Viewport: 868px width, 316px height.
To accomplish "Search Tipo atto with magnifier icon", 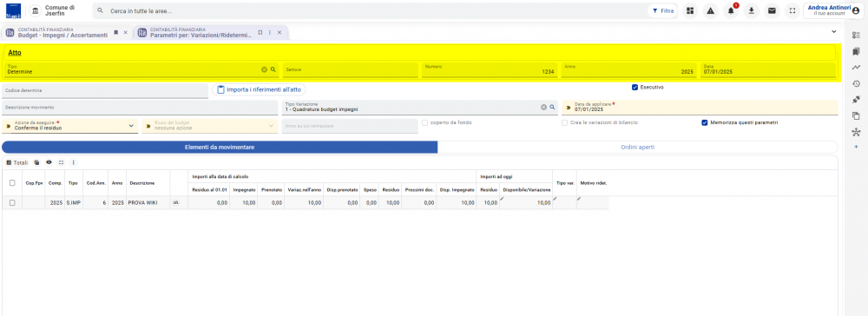I will click(x=273, y=69).
